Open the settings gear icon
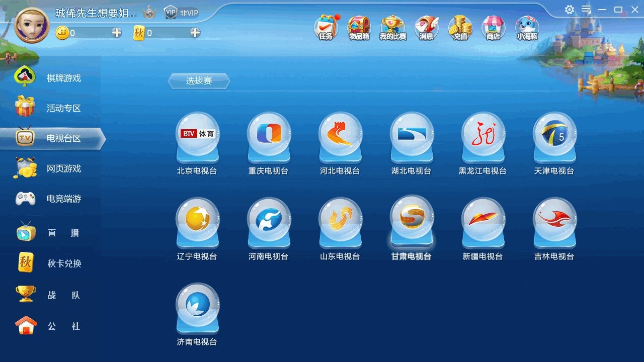 (569, 9)
